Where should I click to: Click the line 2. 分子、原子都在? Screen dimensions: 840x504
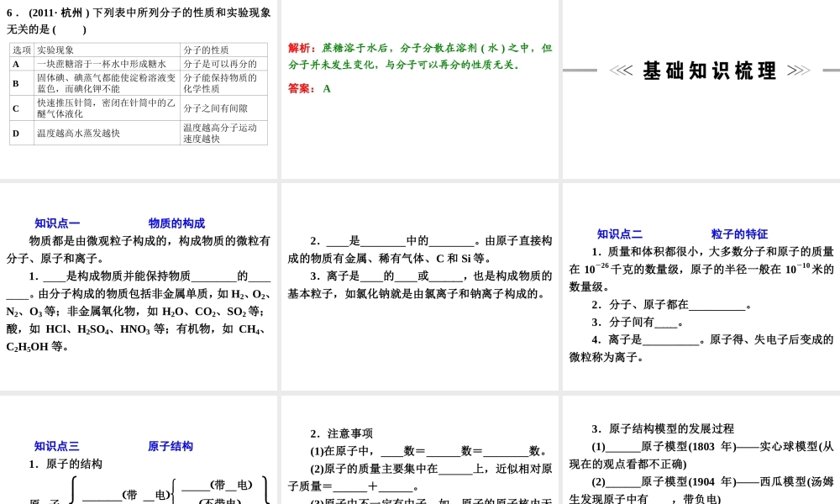pos(672,305)
